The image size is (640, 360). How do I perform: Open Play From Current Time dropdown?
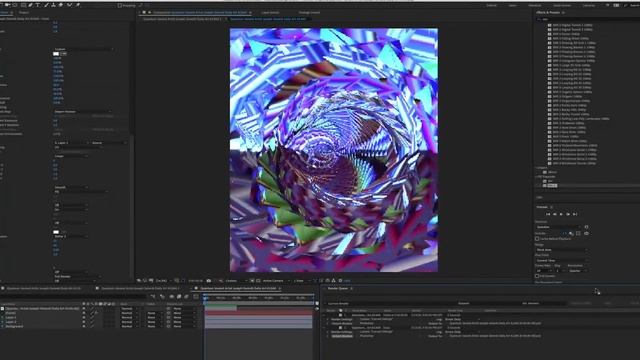click(562, 260)
